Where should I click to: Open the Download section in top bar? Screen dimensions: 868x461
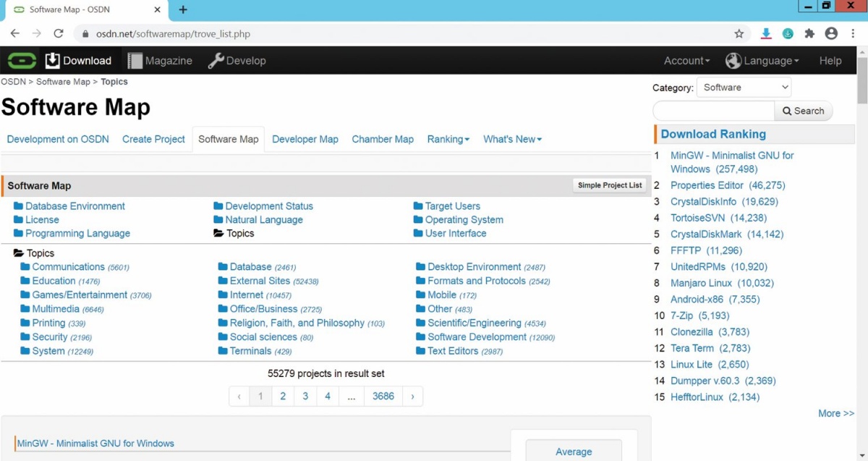pyautogui.click(x=78, y=61)
